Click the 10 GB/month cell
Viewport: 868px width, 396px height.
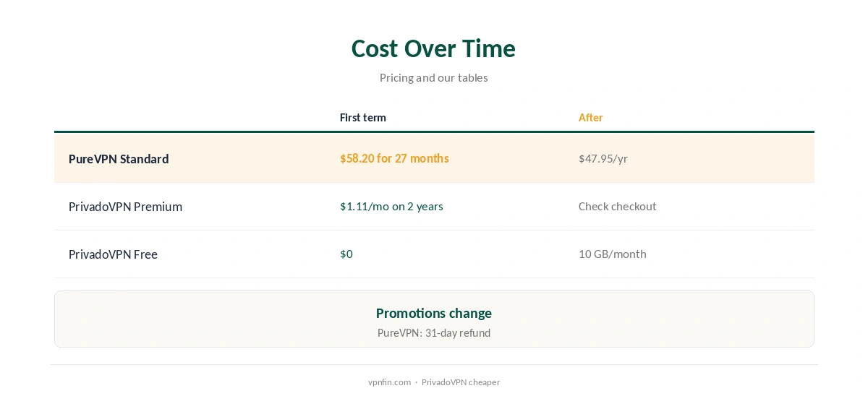coord(612,254)
